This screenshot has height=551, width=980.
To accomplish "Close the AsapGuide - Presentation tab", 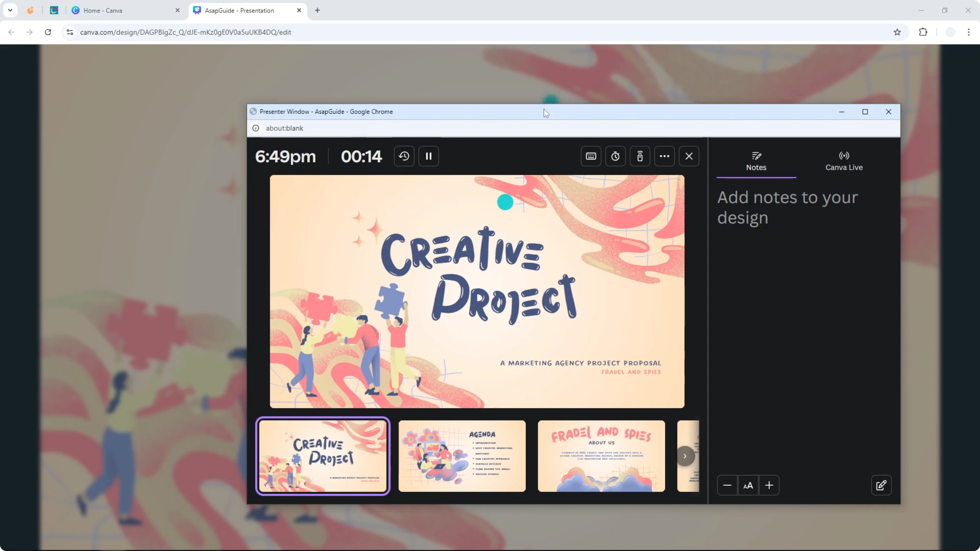I will 299,10.
